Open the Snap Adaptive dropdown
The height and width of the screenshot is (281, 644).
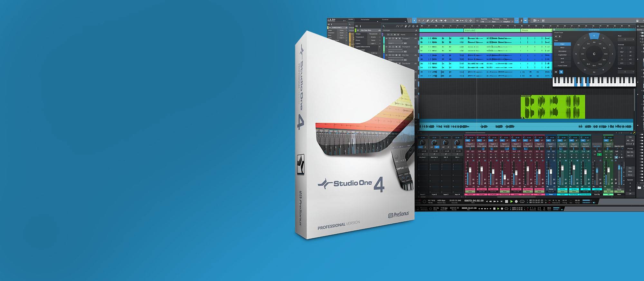[507, 22]
